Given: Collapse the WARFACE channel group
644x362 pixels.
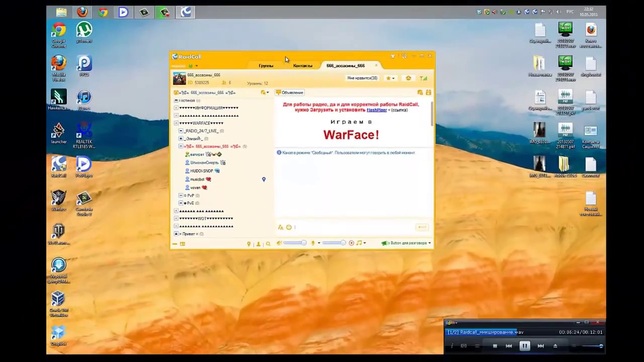Looking at the screenshot, I should pyautogui.click(x=177, y=123).
